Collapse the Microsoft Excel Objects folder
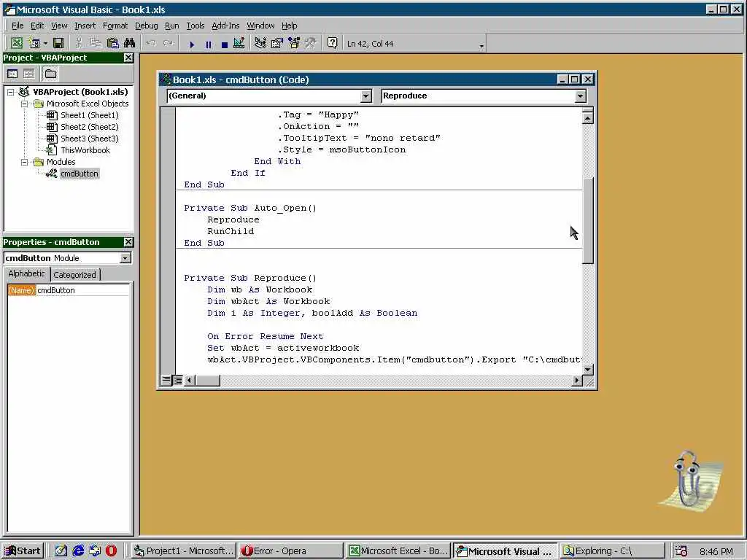Viewport: 747px width, 560px height. tap(24, 104)
